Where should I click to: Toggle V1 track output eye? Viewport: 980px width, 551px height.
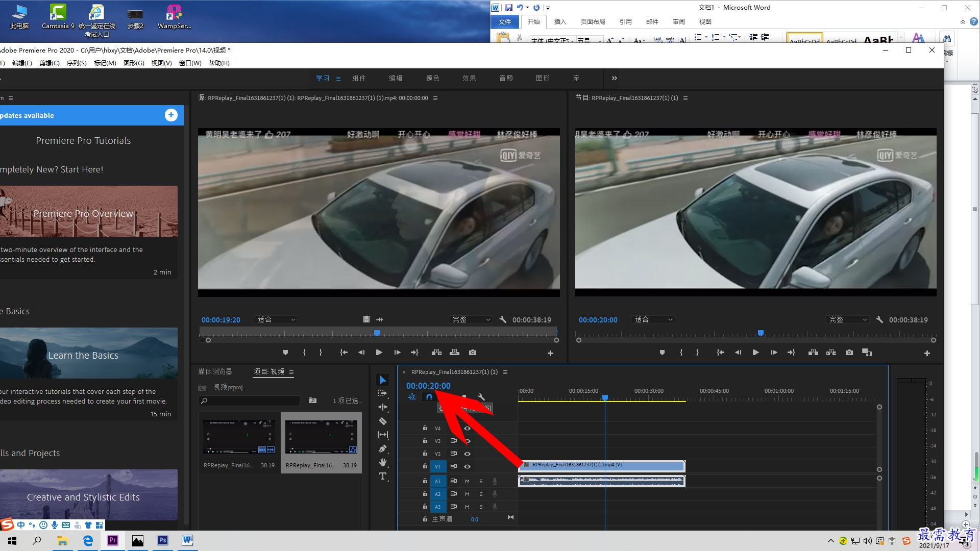(x=467, y=466)
